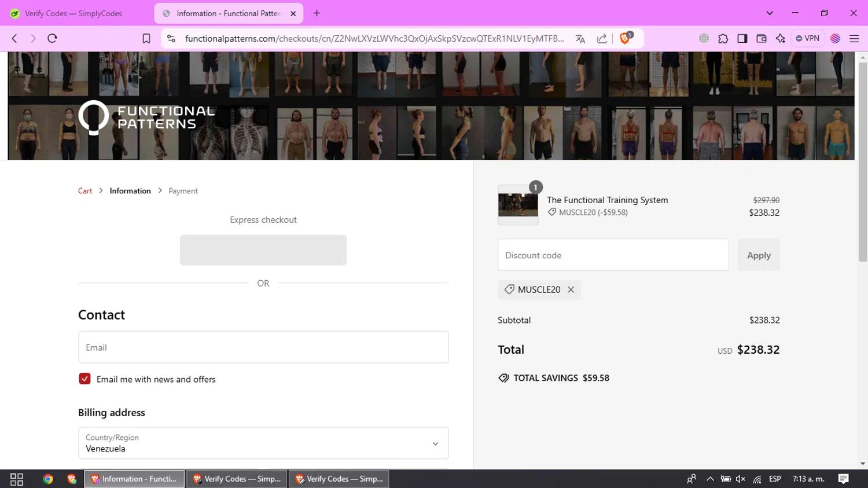
Task: Open People icon in system tray
Action: (x=692, y=479)
